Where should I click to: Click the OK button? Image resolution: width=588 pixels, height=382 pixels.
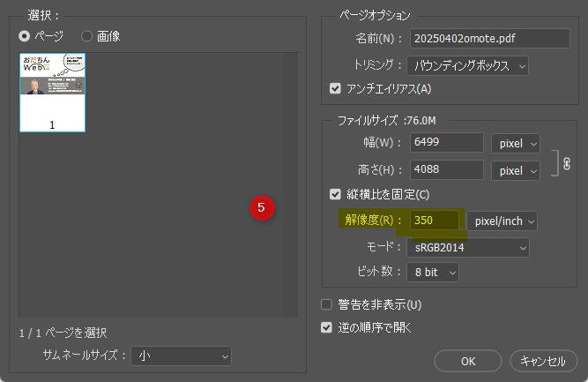468,360
